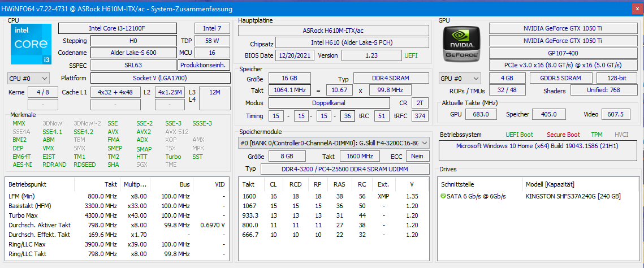Click the Intel Core i3 logo
The image size is (644, 268).
coord(31,44)
